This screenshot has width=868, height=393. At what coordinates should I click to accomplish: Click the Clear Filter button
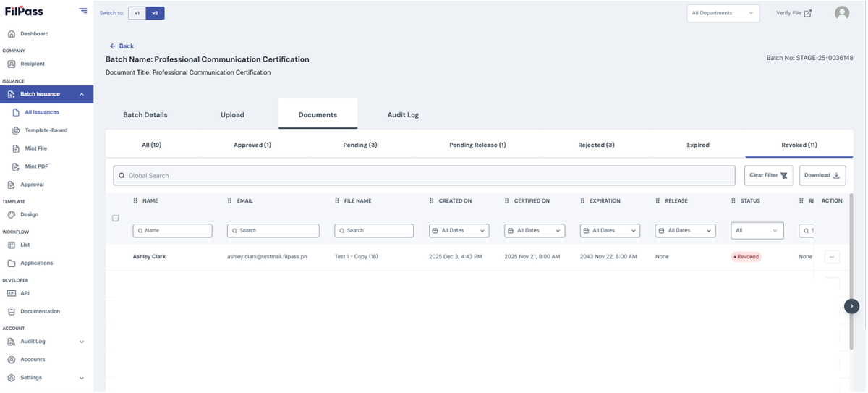[769, 175]
